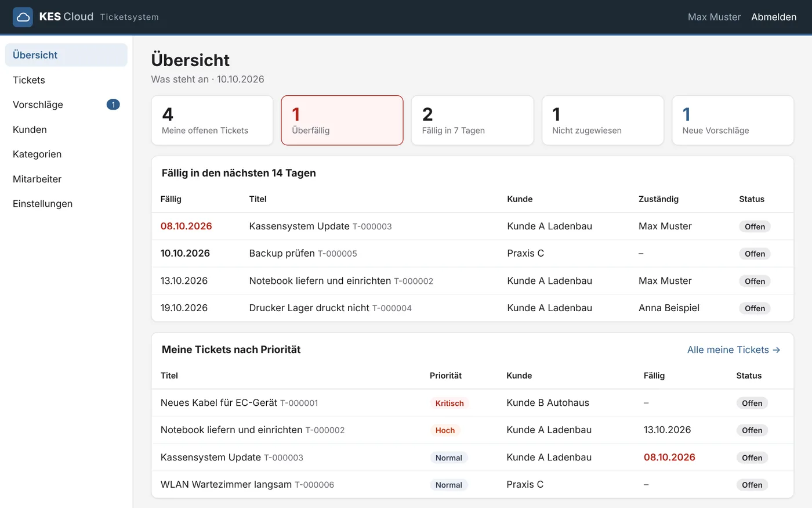Image resolution: width=812 pixels, height=508 pixels.
Task: Click the Max Muster user name in header
Action: 714,17
